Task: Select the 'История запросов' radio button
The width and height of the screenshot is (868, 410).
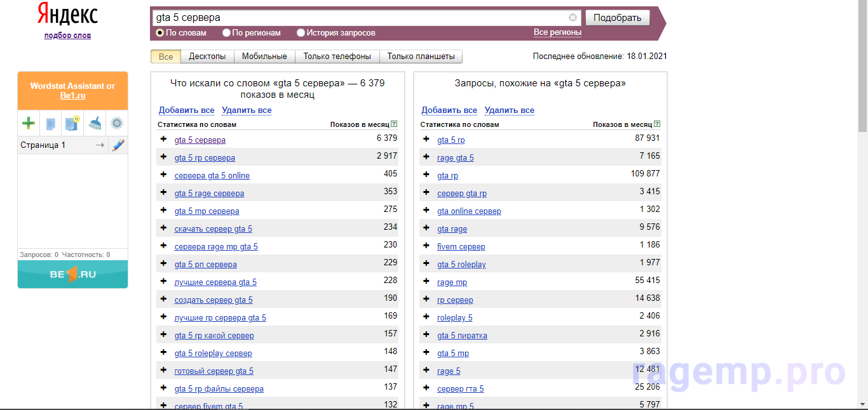Action: tap(301, 33)
